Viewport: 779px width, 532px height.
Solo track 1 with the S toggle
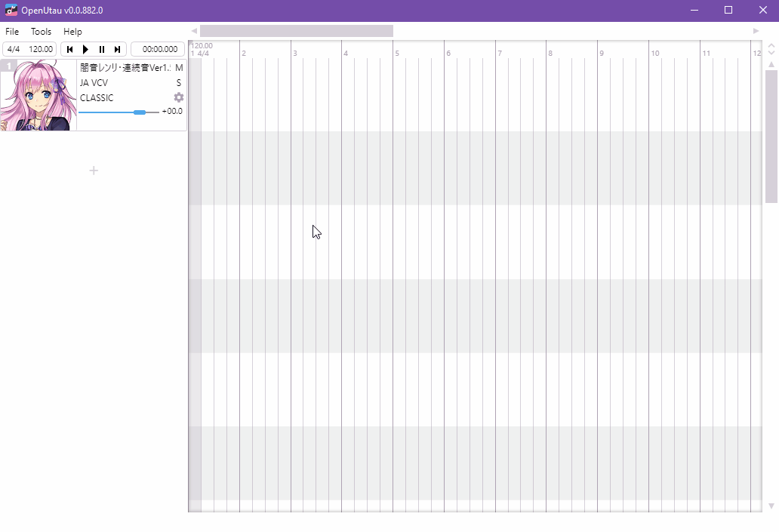pos(179,83)
